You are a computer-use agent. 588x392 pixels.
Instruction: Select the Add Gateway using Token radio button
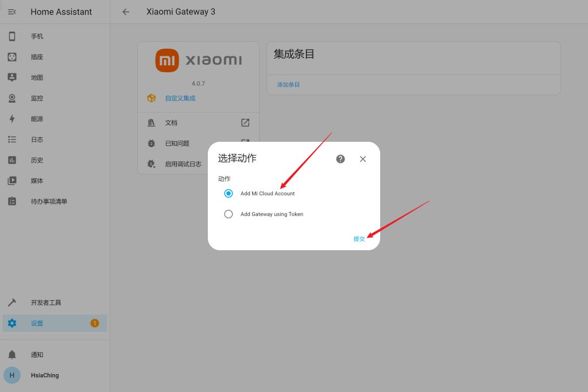229,214
